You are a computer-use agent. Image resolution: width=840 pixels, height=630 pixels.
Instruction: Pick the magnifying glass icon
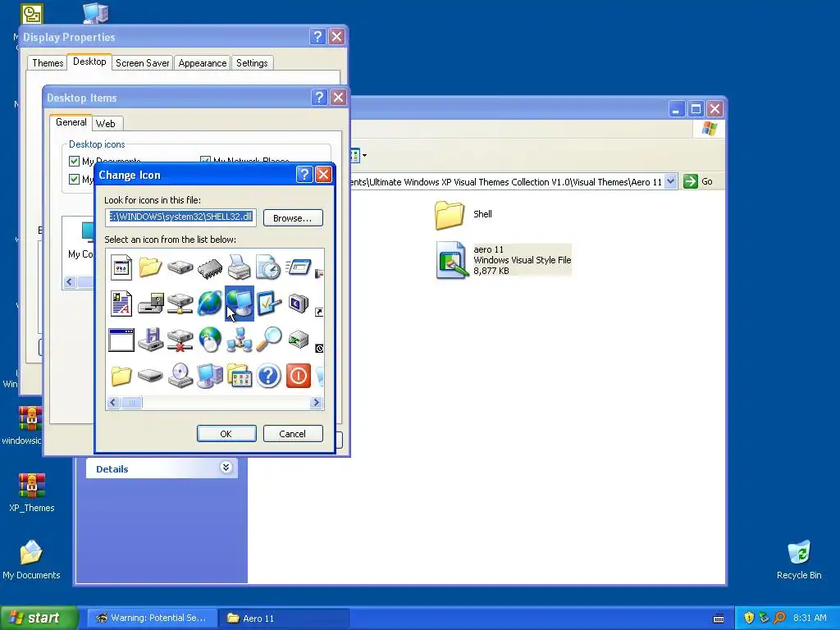pos(268,340)
